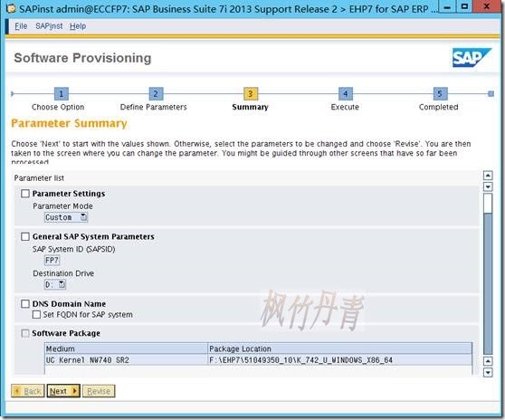
Task: Click upper scroll-down arrow of parameter list
Action: coord(488,186)
